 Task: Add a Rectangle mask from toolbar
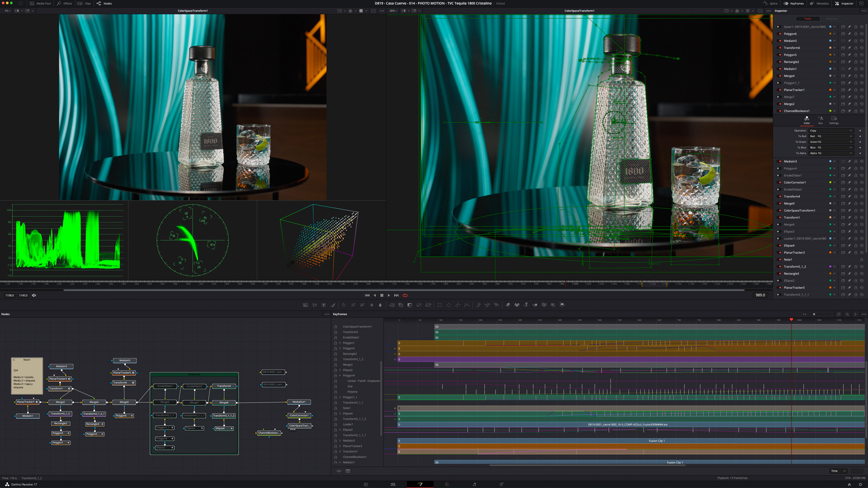pyautogui.click(x=440, y=305)
